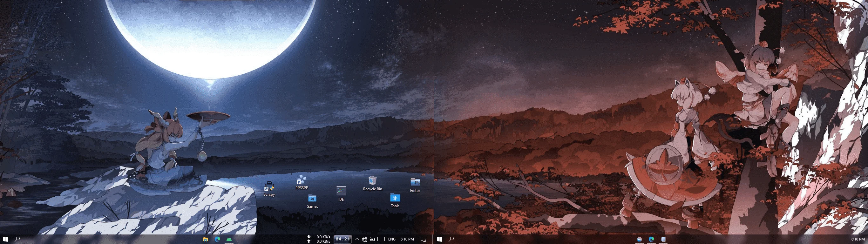The width and height of the screenshot is (868, 244).
Task: Open the Tools folder on desktop
Action: [395, 200]
